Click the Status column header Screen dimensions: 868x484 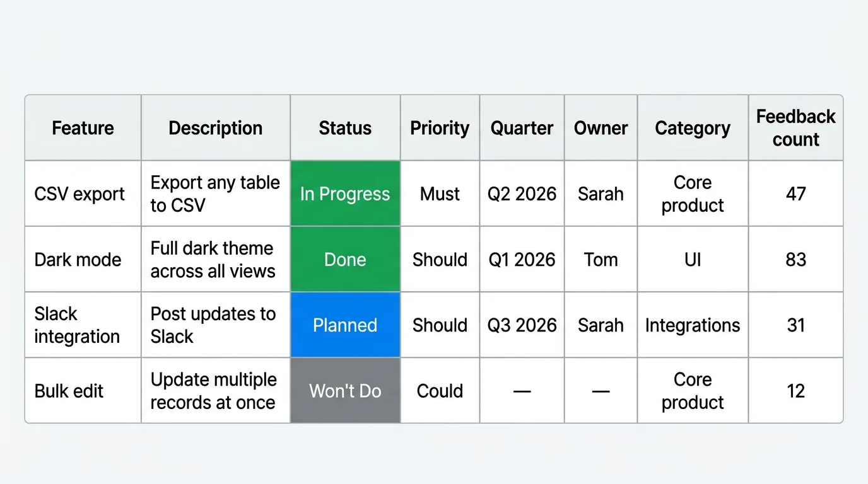345,128
